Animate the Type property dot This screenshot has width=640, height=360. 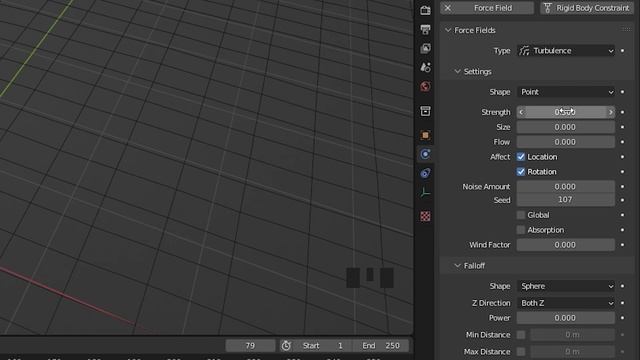click(x=622, y=51)
